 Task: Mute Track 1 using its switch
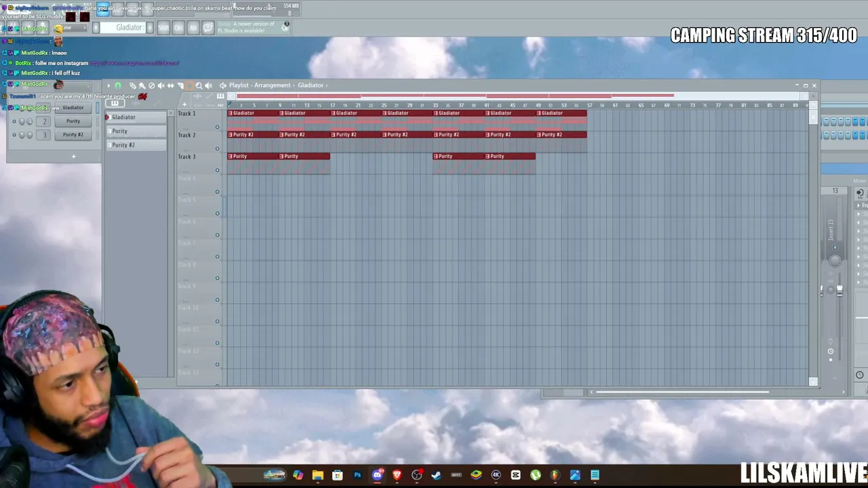(218, 127)
